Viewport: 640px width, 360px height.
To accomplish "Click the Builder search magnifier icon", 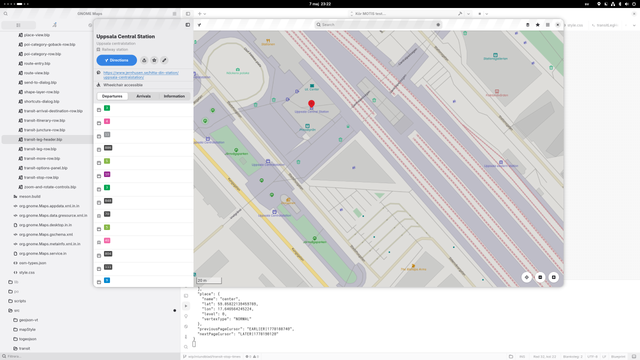I will point(6,13).
